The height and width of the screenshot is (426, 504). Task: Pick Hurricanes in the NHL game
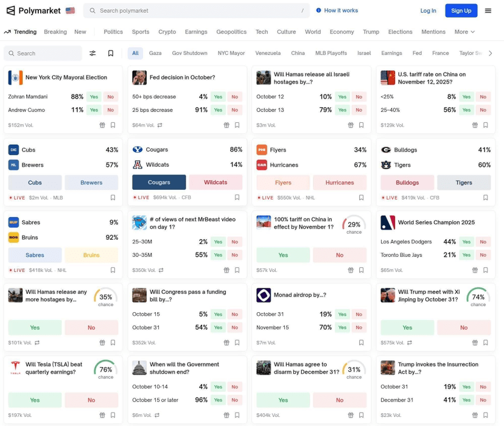[340, 183]
